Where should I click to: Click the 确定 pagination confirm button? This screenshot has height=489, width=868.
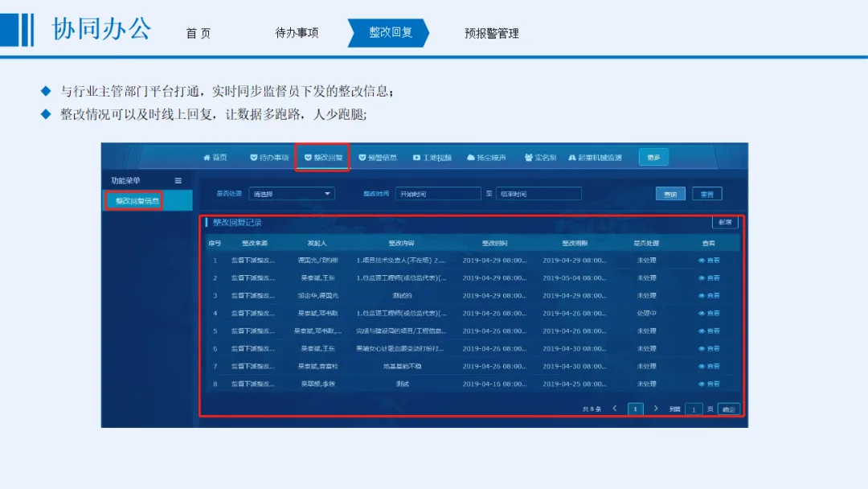[x=728, y=409]
